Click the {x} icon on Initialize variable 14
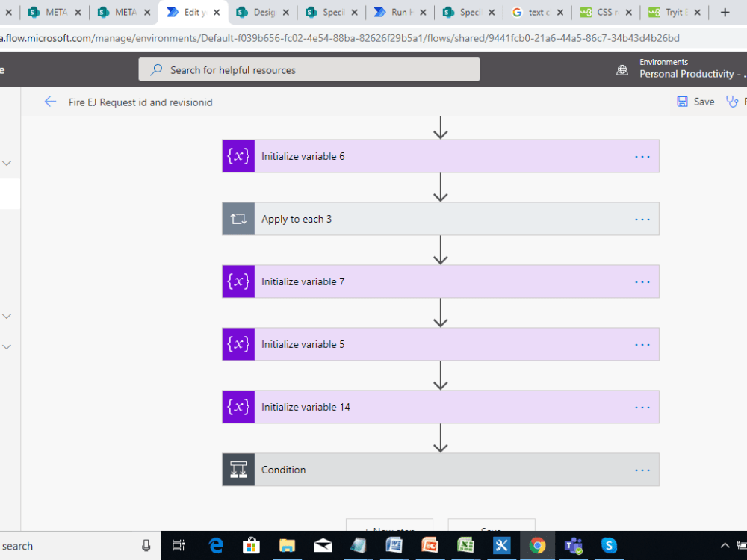This screenshot has width=747, height=560. [238, 407]
